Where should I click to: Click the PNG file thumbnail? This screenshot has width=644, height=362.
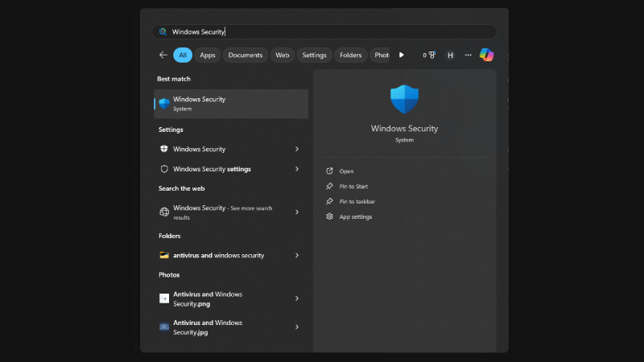click(164, 298)
